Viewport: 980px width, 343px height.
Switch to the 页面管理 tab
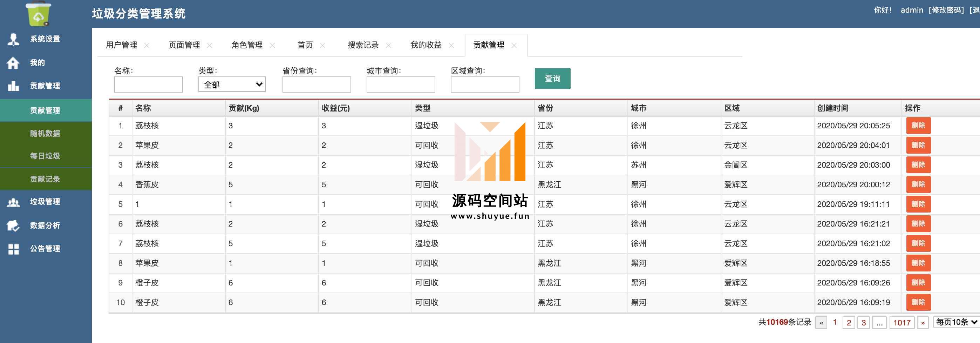(184, 45)
